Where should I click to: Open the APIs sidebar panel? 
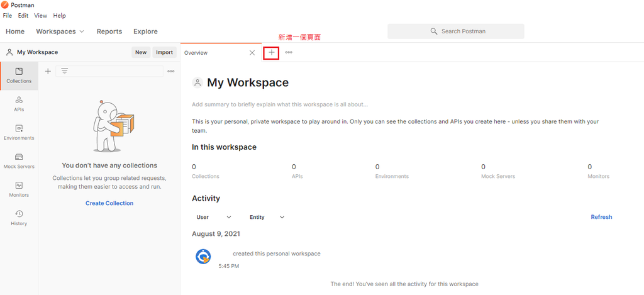[19, 104]
